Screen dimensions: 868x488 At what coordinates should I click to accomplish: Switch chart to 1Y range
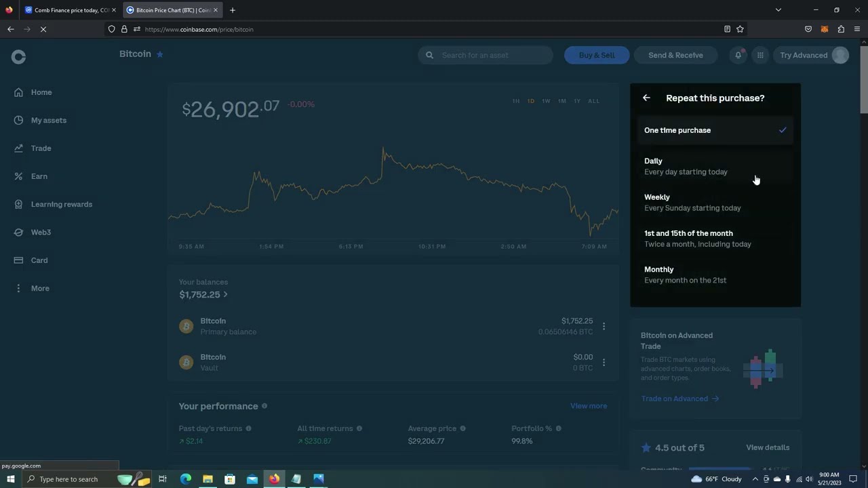577,101
